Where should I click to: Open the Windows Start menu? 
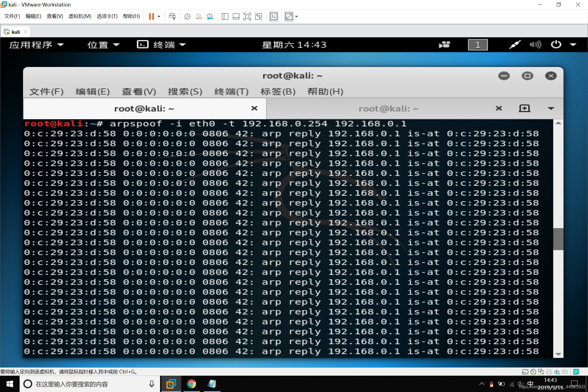[x=10, y=384]
